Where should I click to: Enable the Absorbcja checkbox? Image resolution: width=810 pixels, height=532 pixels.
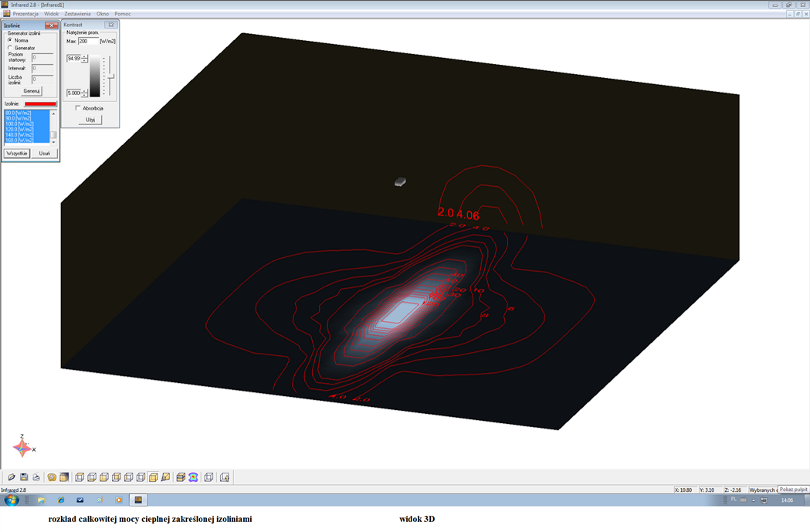click(x=78, y=108)
